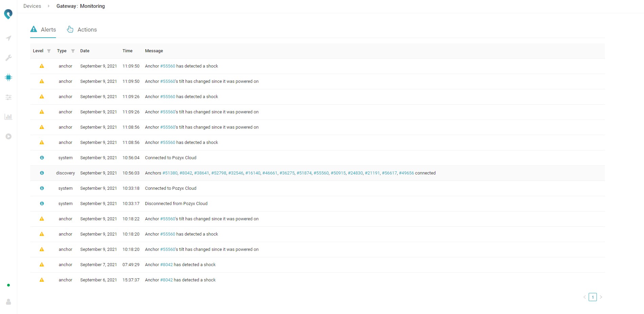Viewport: 644px width, 314px height.
Task: Go to next page of alerts
Action: 601,297
